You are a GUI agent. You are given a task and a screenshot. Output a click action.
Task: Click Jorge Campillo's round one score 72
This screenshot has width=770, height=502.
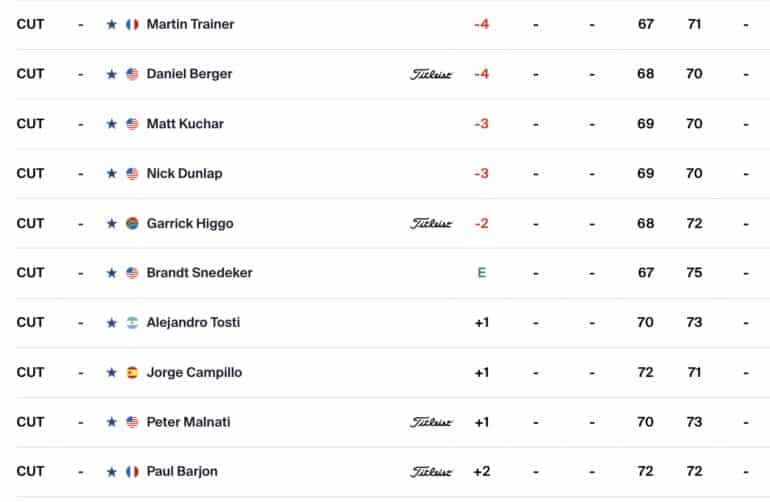pos(645,372)
